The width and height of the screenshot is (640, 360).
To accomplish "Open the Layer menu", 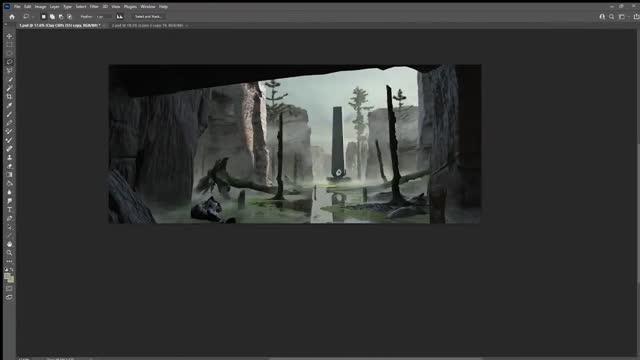I will click(54, 7).
